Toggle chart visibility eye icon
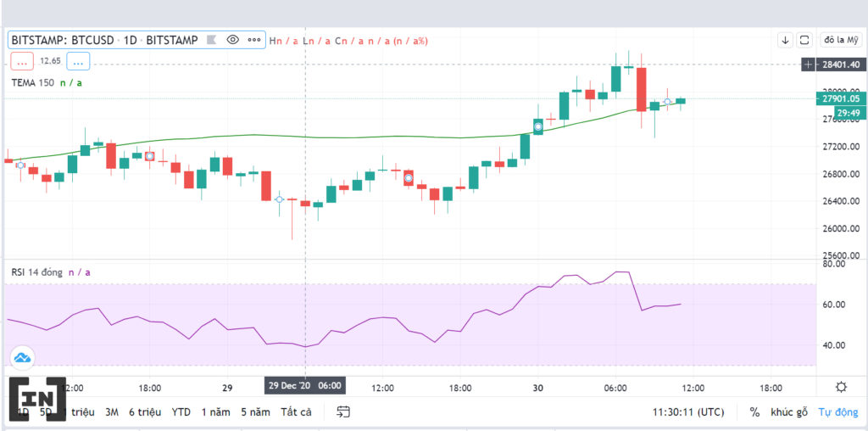Image resolution: width=868 pixels, height=431 pixels. click(232, 40)
